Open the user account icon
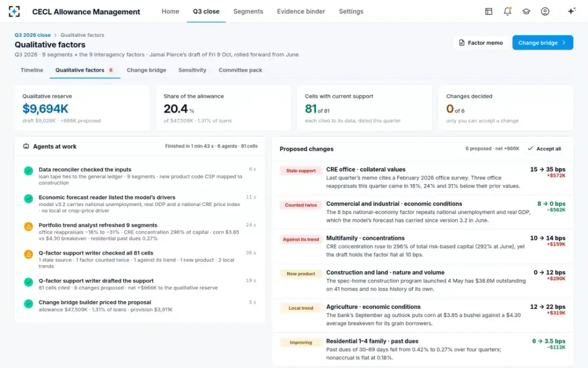Image resolution: width=588 pixels, height=368 pixels. pyautogui.click(x=545, y=11)
